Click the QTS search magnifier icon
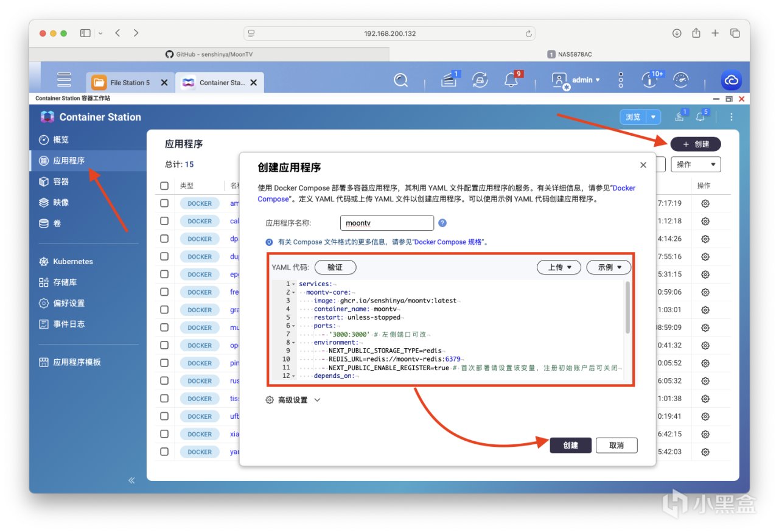 coord(400,80)
